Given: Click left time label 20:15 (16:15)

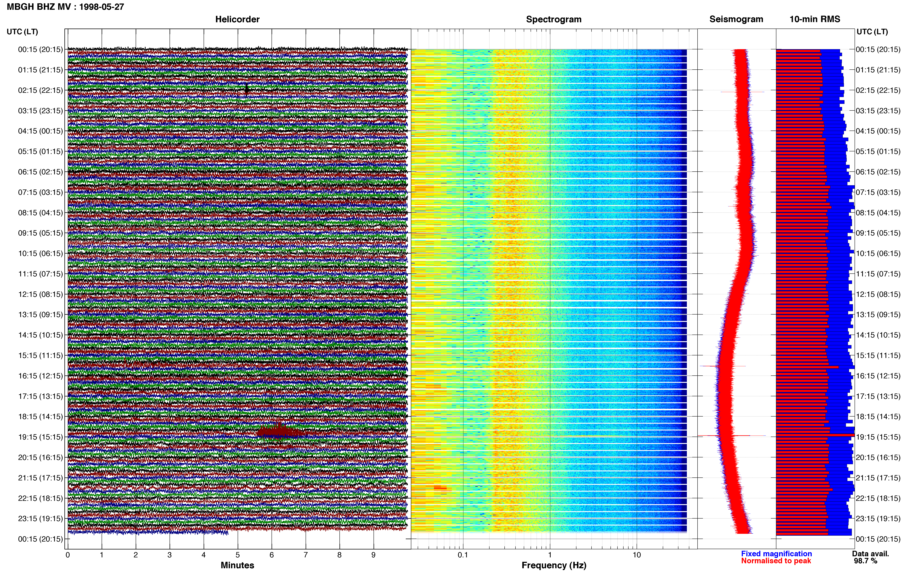Looking at the screenshot, I should (x=41, y=457).
